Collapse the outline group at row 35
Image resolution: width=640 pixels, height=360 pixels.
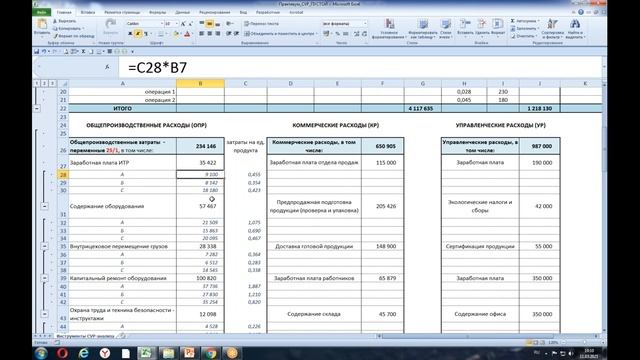[44, 246]
